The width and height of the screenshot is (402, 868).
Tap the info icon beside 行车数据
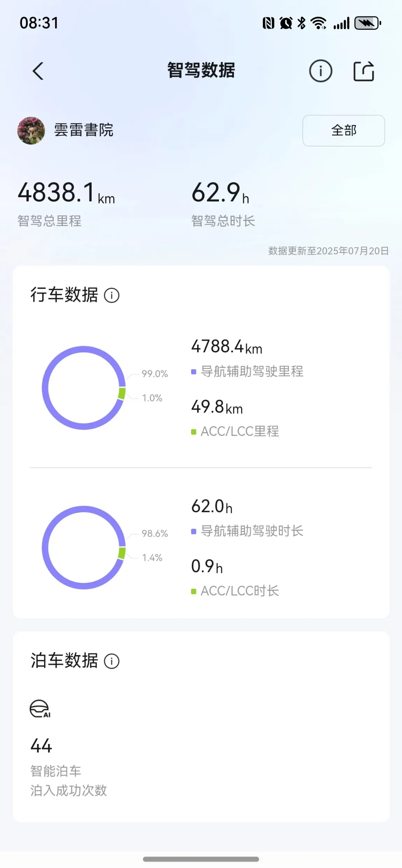(112, 295)
